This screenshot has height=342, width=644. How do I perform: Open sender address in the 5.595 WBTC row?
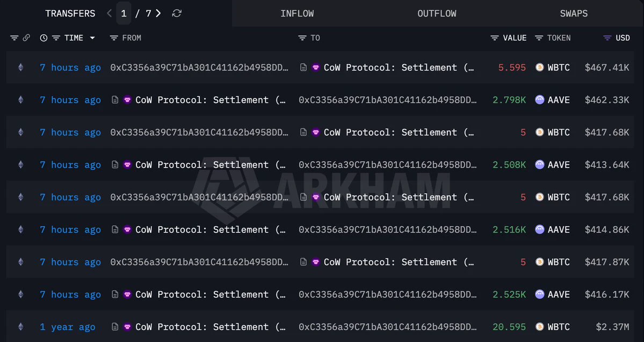[x=199, y=67]
